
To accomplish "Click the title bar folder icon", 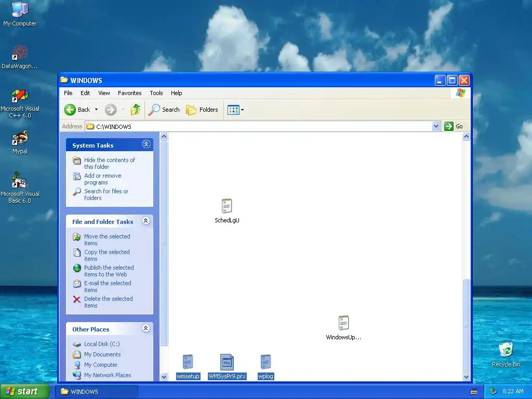I will click(x=64, y=80).
